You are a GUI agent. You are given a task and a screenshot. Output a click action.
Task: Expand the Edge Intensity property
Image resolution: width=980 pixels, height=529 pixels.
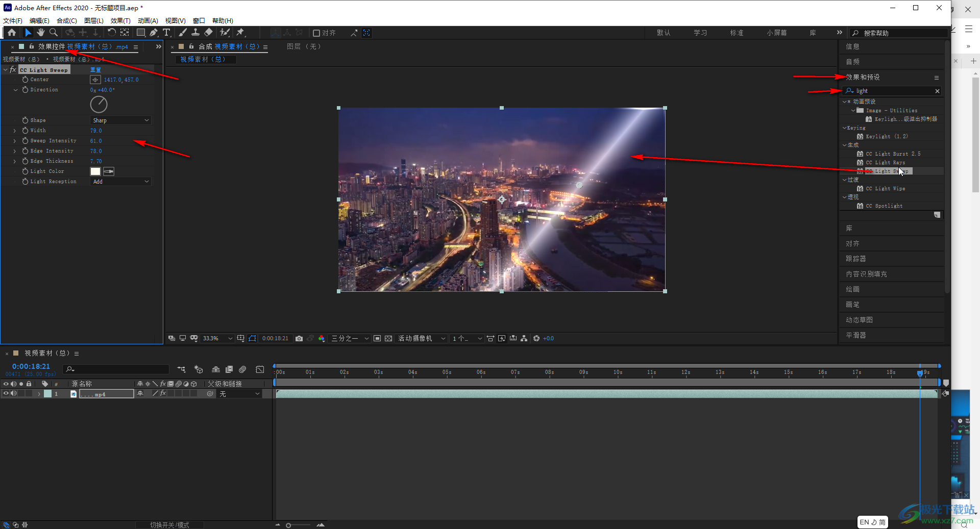pos(15,151)
